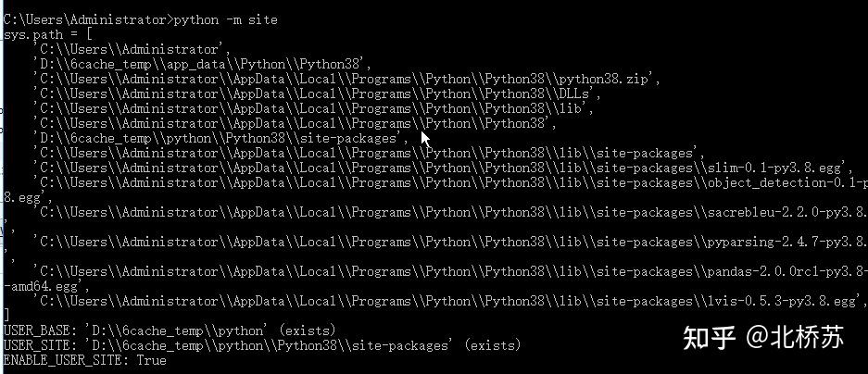Select the Python38\\DLLs path line

click(317, 93)
